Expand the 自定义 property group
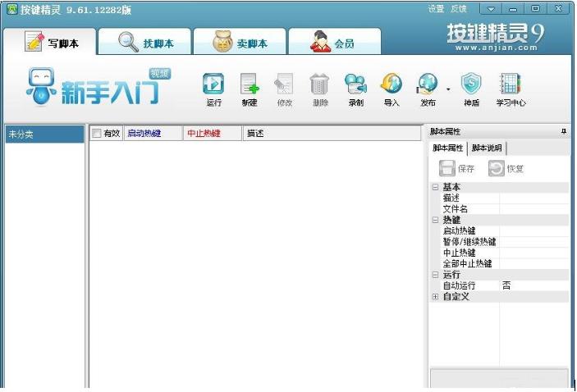577x392 pixels. click(x=435, y=297)
